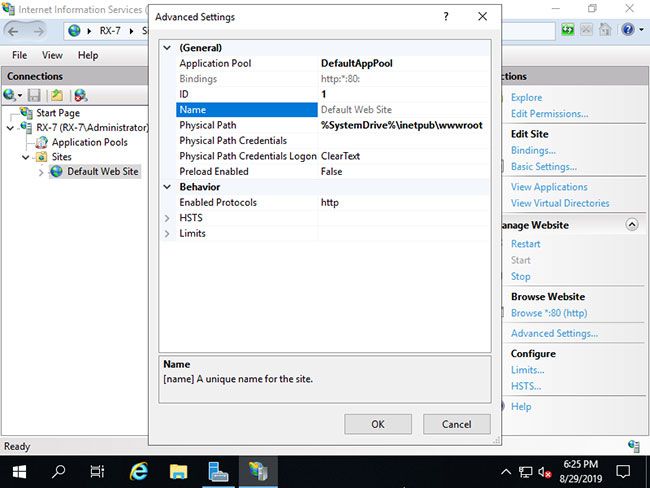Click the network icon in the system tray
The width and height of the screenshot is (650, 488).
pyautogui.click(x=526, y=472)
